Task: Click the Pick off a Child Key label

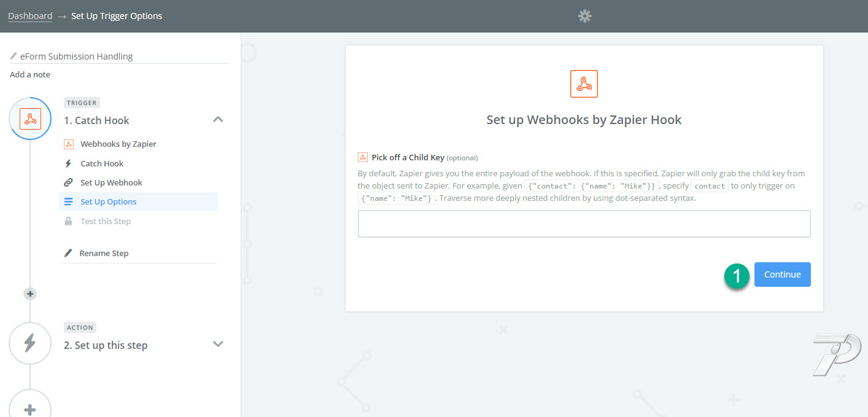Action: point(408,157)
